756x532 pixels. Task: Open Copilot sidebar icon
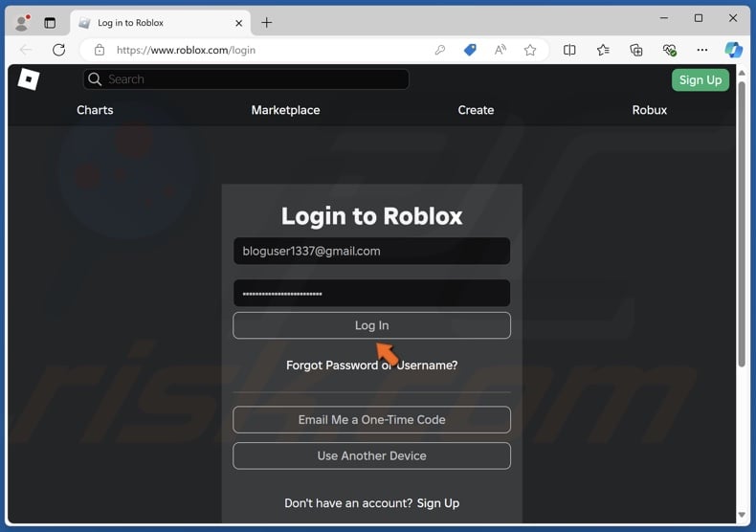pyautogui.click(x=733, y=50)
